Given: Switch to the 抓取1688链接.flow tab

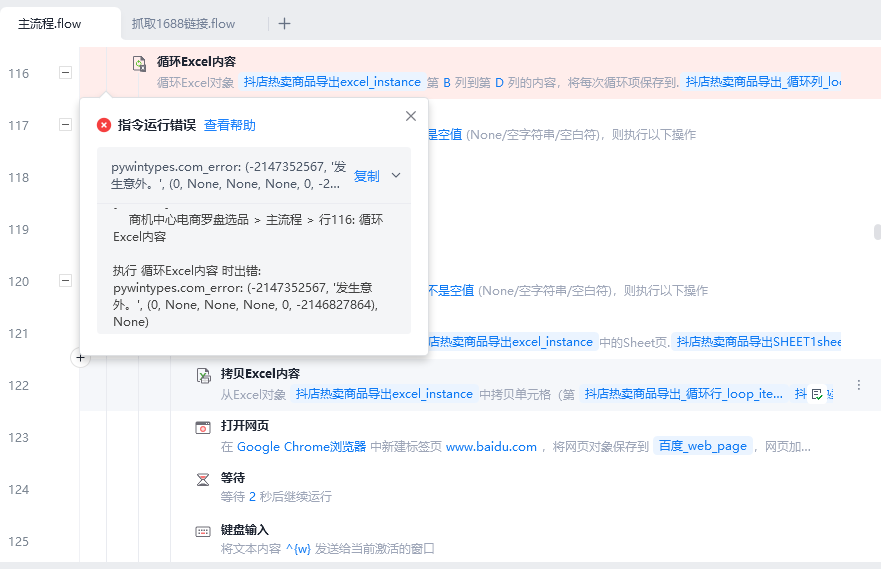Looking at the screenshot, I should point(183,23).
